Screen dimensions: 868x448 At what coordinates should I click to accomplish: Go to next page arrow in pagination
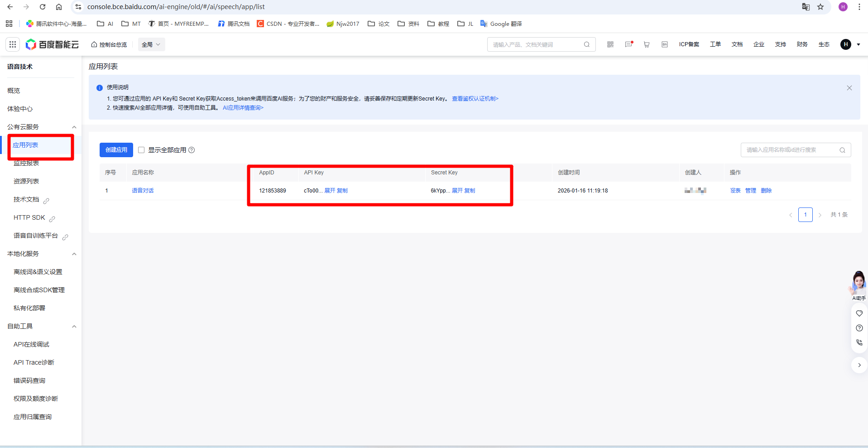(x=820, y=215)
